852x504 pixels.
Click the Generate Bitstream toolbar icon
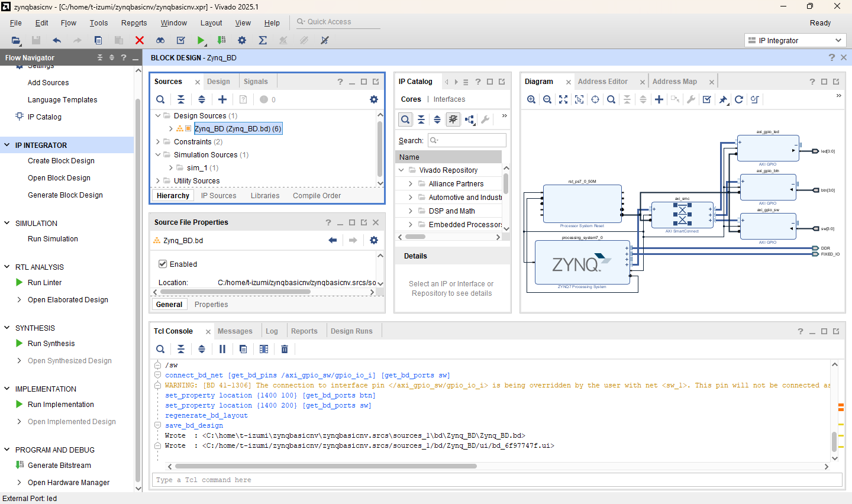coord(221,40)
